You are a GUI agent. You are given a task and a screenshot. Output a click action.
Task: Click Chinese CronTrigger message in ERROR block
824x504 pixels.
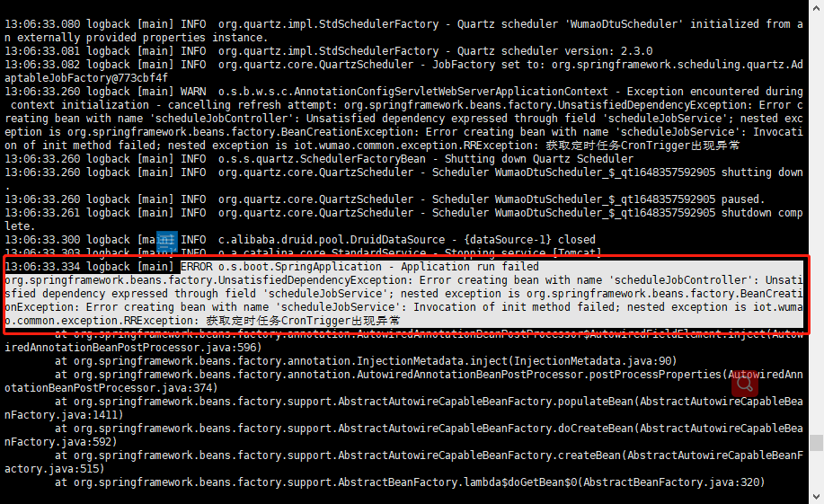click(303, 321)
